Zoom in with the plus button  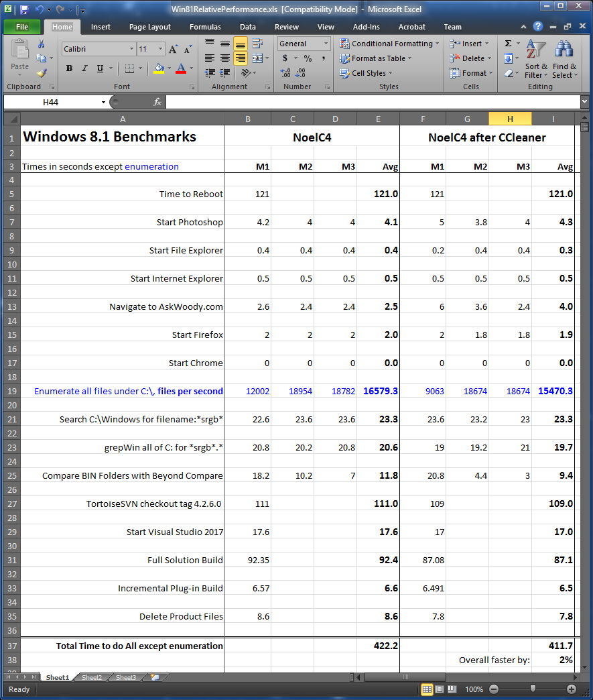(x=572, y=689)
